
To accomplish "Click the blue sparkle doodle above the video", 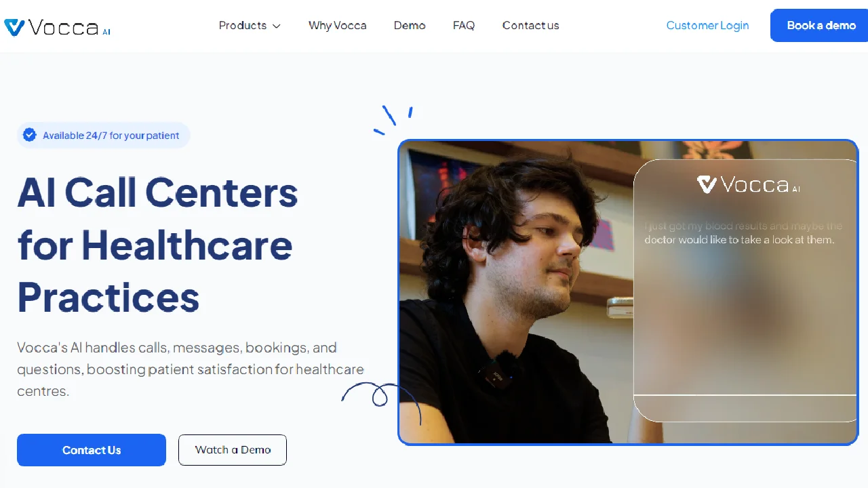I will click(x=393, y=120).
